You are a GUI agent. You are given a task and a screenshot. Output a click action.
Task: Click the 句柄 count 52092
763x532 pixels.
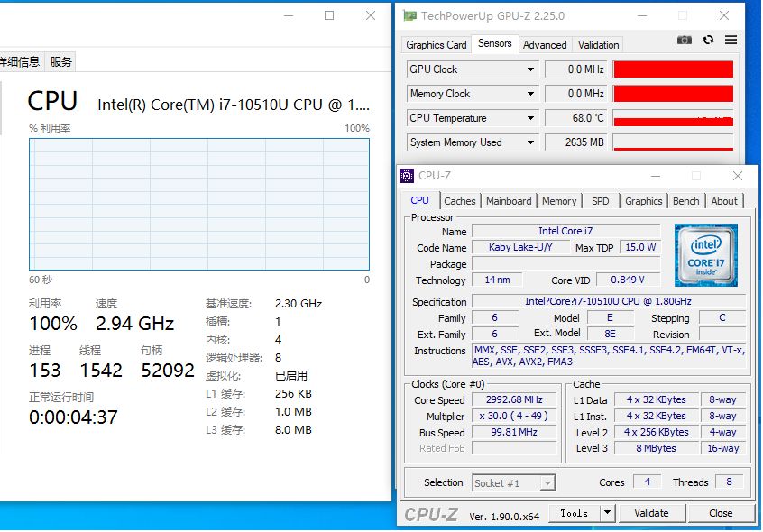tap(168, 371)
